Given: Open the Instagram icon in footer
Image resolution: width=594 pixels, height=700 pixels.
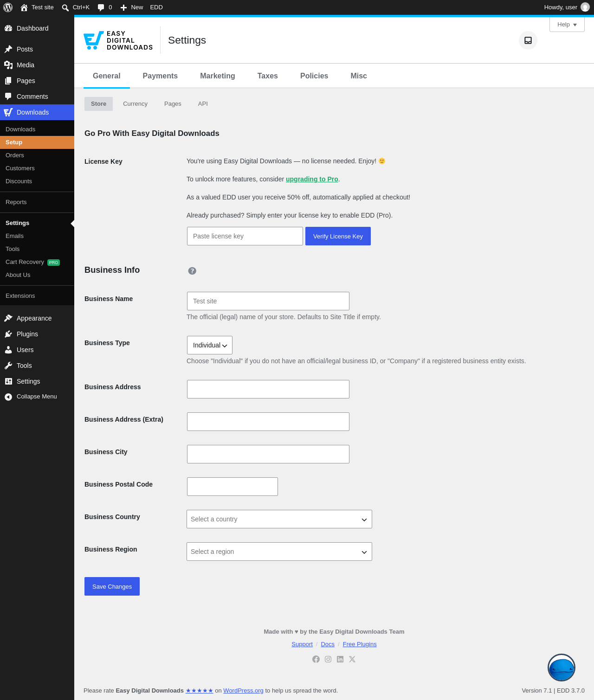Looking at the screenshot, I should (328, 659).
